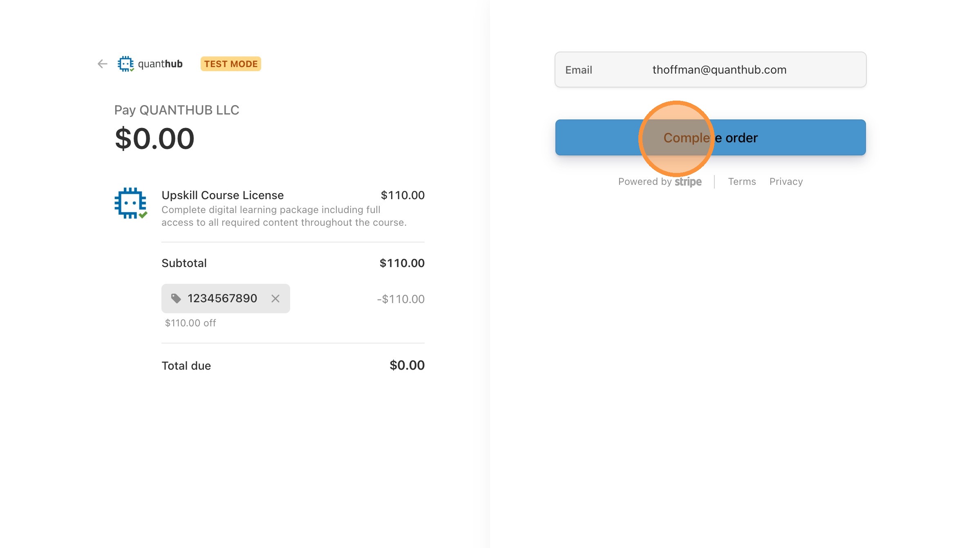980x548 pixels.
Task: Click the Upskill Course License title
Action: tap(222, 195)
